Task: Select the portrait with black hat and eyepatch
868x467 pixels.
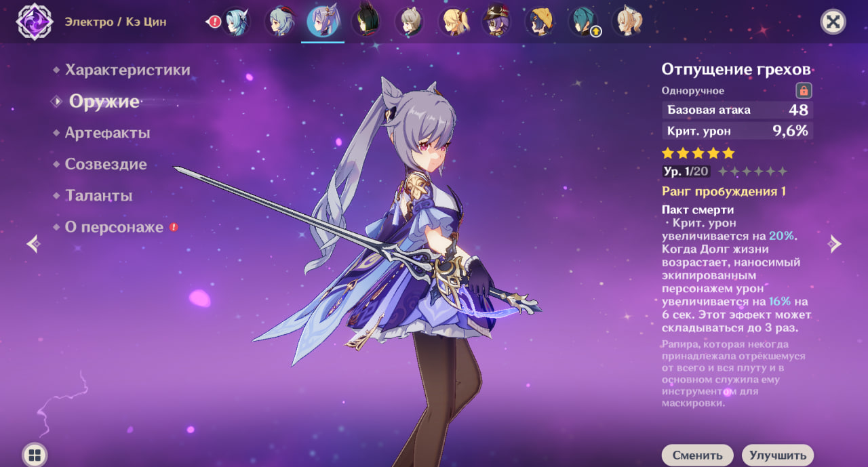Action: [496, 22]
